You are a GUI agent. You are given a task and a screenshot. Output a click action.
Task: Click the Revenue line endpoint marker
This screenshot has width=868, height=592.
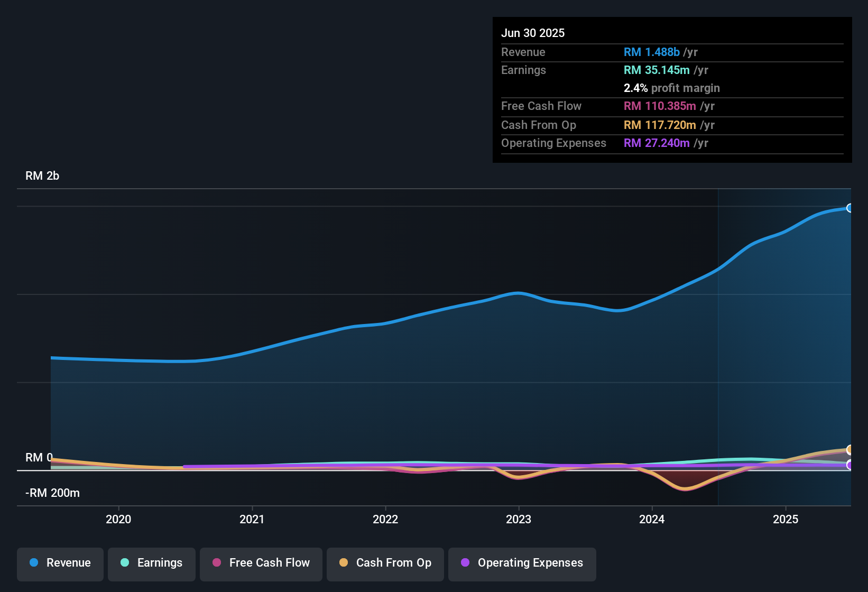click(x=850, y=208)
